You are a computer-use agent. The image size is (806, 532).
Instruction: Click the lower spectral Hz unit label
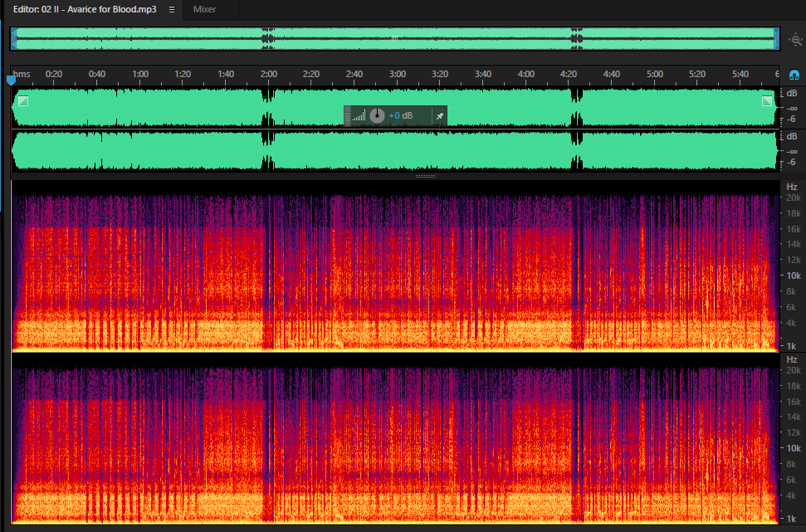(x=792, y=359)
